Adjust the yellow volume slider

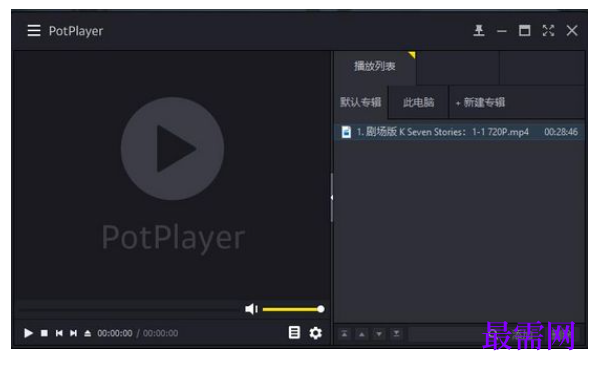coord(294,309)
